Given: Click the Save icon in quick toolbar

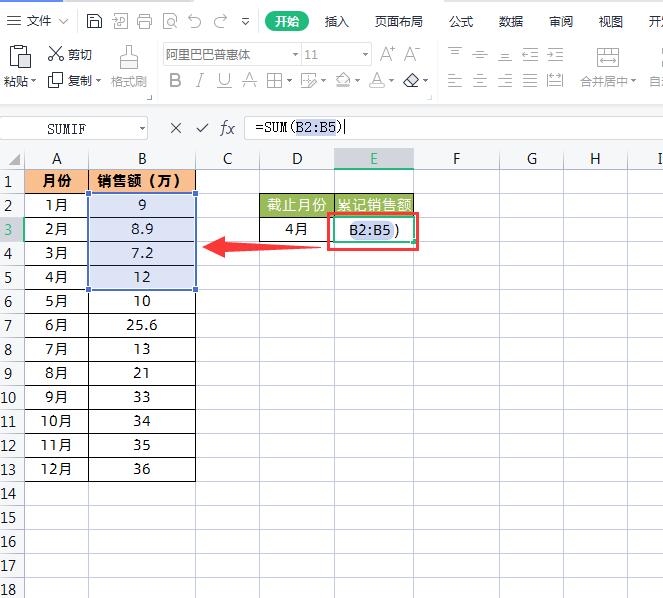Looking at the screenshot, I should click(x=94, y=21).
